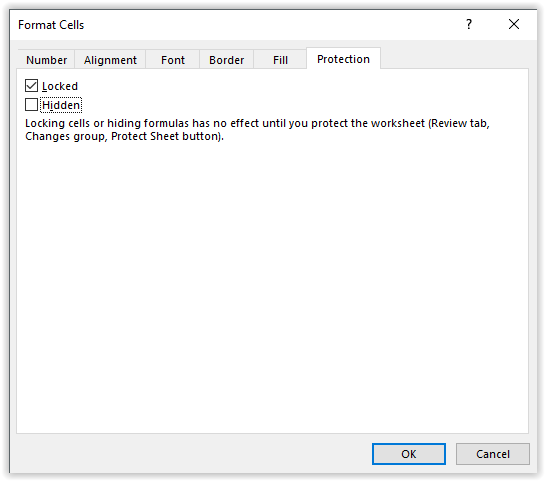Dismiss the dialog with Cancel

pos(493,454)
